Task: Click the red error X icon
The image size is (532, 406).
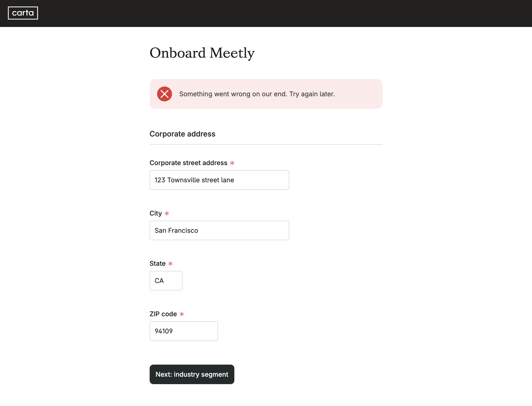Action: [x=165, y=94]
